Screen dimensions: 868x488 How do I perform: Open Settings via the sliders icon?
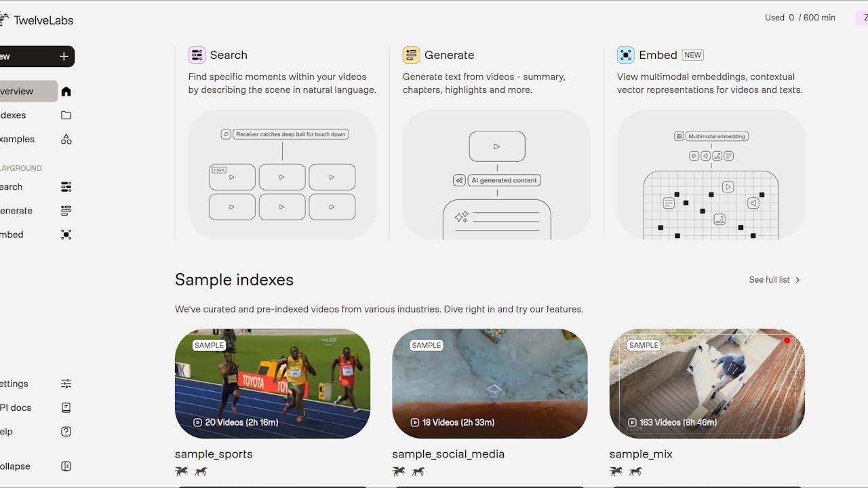coord(66,384)
